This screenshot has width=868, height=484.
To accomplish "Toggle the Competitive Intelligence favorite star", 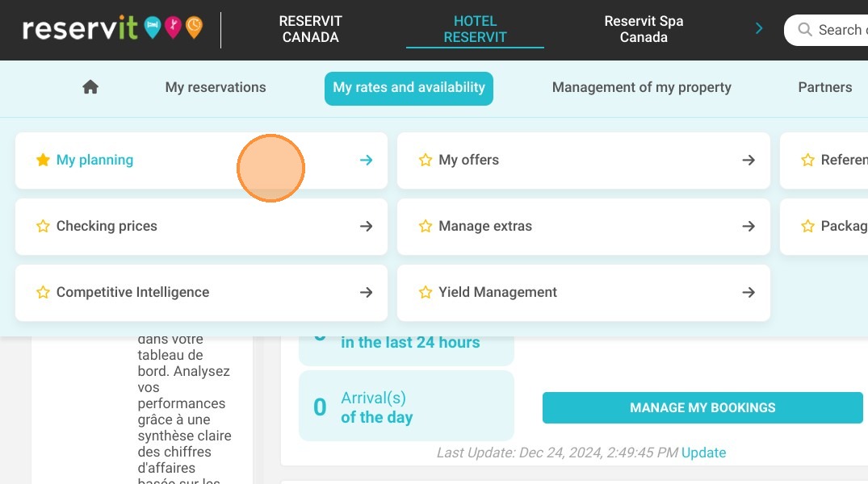I will coord(43,292).
